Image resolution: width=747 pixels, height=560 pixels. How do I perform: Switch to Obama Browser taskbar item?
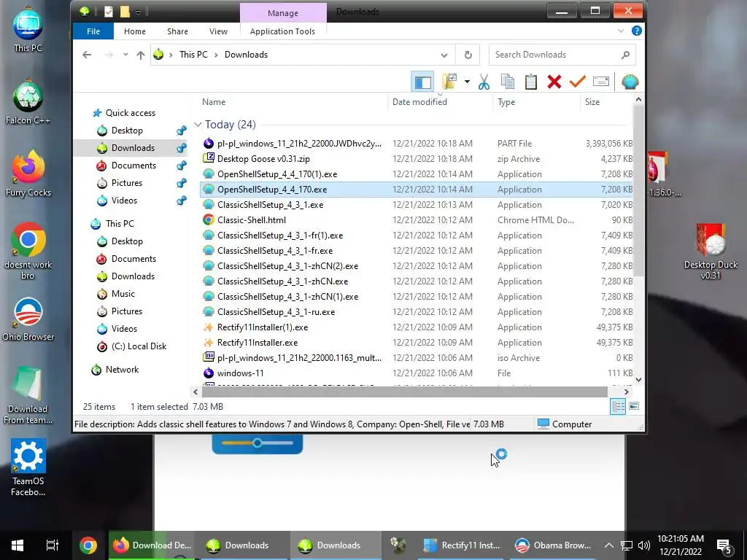tap(554, 545)
